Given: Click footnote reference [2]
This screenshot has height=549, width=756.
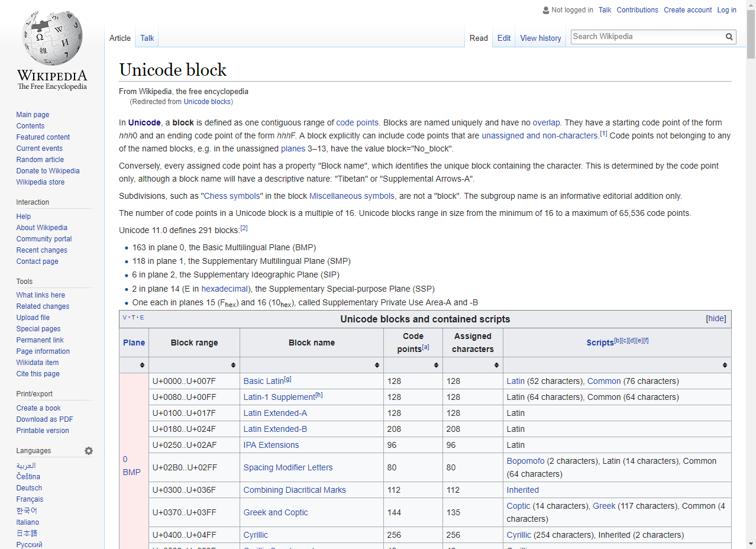Looking at the screenshot, I should tap(244, 228).
